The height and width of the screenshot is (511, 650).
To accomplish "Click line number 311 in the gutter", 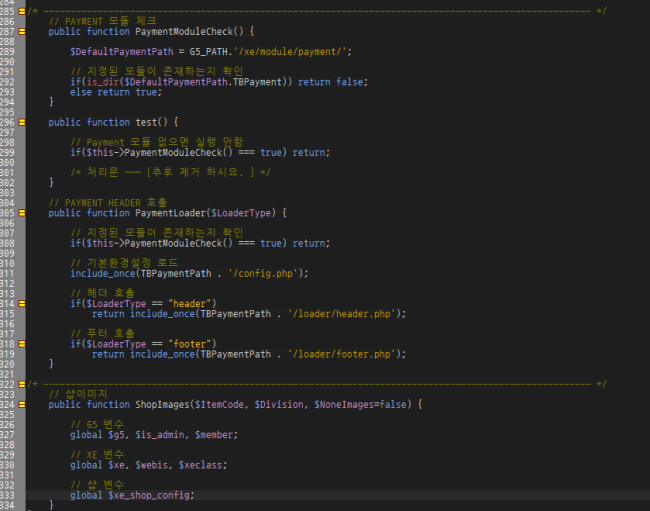I will pyautogui.click(x=9, y=273).
